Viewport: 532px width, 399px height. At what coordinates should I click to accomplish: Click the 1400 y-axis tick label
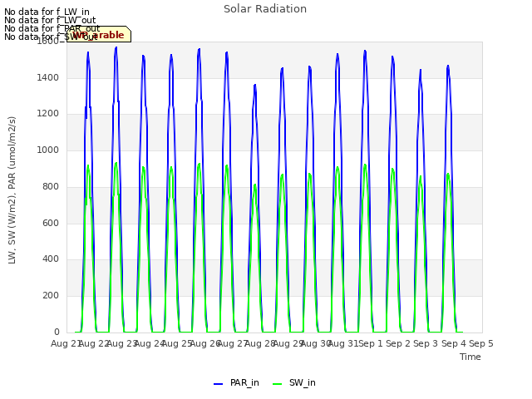(x=48, y=77)
